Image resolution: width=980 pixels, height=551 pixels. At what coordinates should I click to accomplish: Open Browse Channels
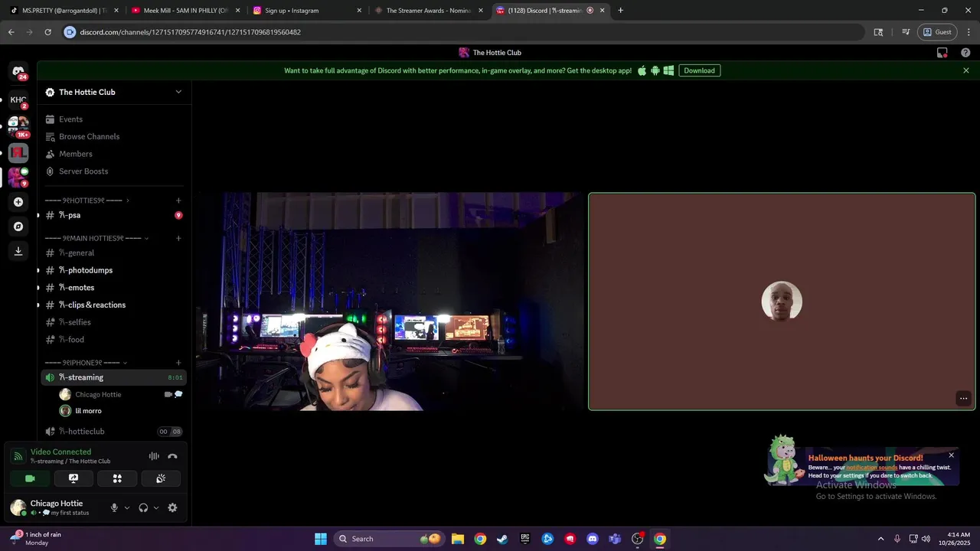point(113,136)
